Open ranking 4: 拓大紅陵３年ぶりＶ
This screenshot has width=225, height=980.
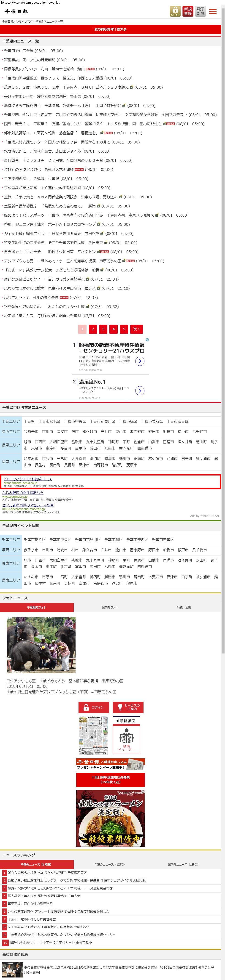[44, 896]
